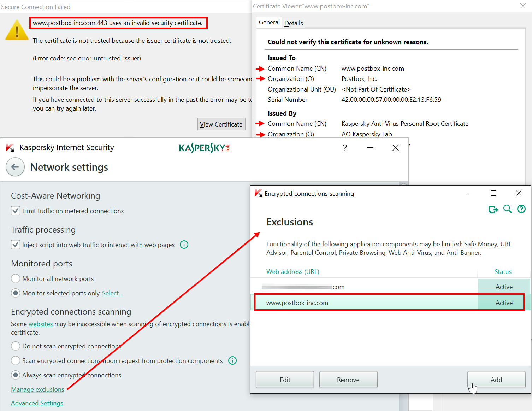Click certificate serial number value
The width and height of the screenshot is (532, 411).
pyautogui.click(x=391, y=99)
